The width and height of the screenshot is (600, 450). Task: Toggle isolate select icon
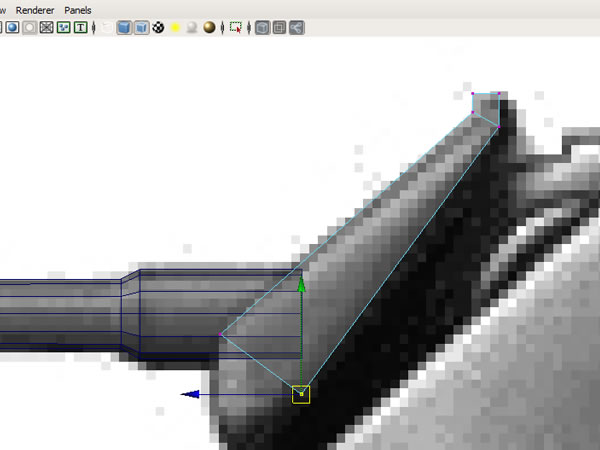coord(236,28)
